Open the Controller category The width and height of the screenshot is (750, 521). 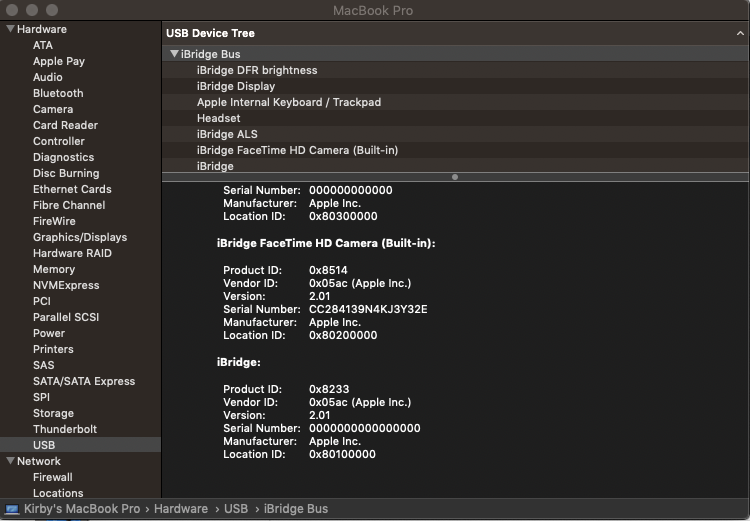(x=59, y=141)
